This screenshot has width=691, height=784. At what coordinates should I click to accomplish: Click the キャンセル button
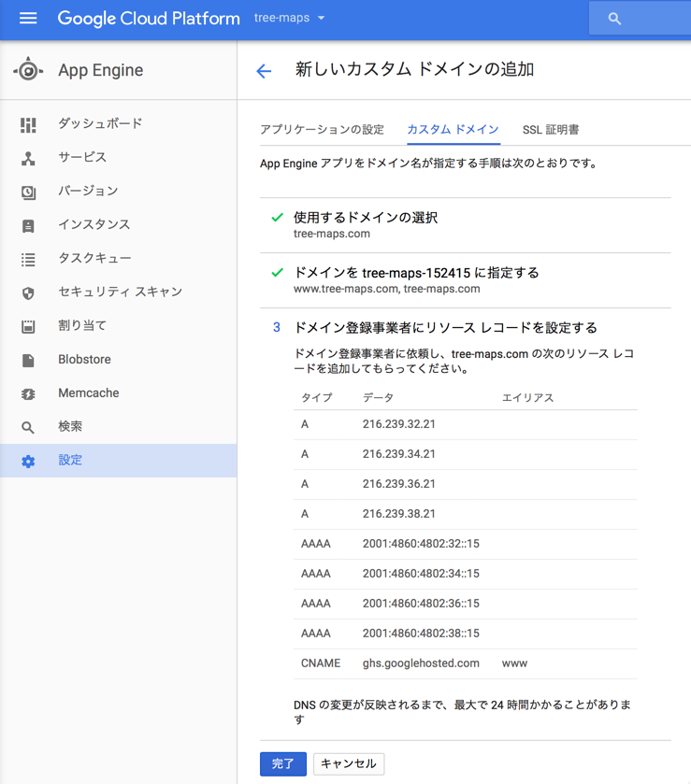(x=349, y=763)
